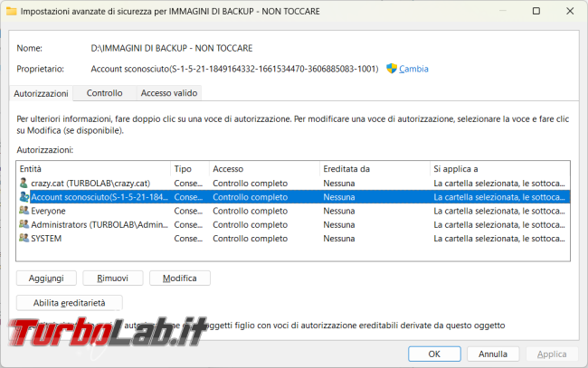The height and width of the screenshot is (368, 588).
Task: Click the Everyone group icon
Action: point(24,211)
